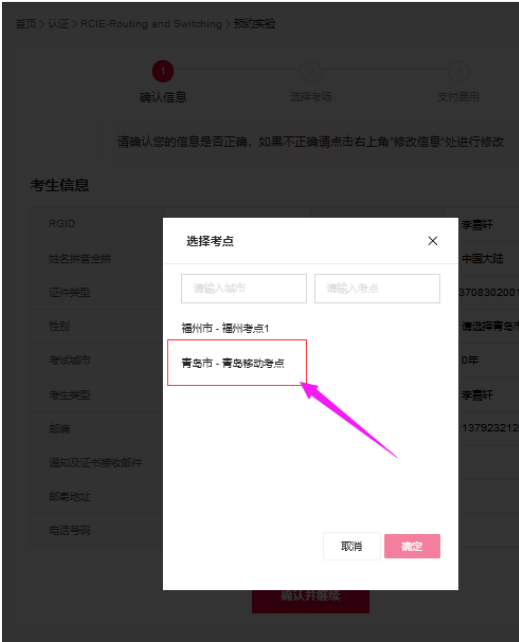Image resolution: width=519 pixels, height=642 pixels.
Task: Select 福州市 - 福州考点1 from the list
Action: (225, 328)
